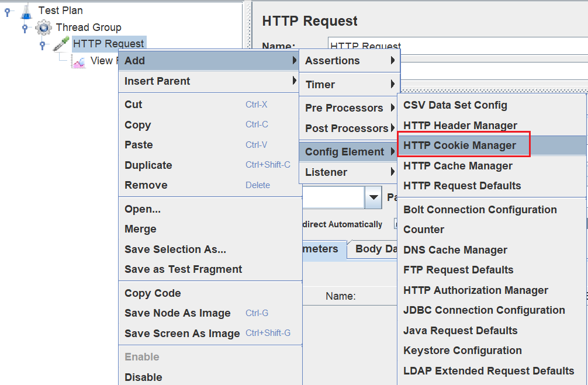588x385 pixels.
Task: Add an HTTP Header Manager
Action: point(492,126)
